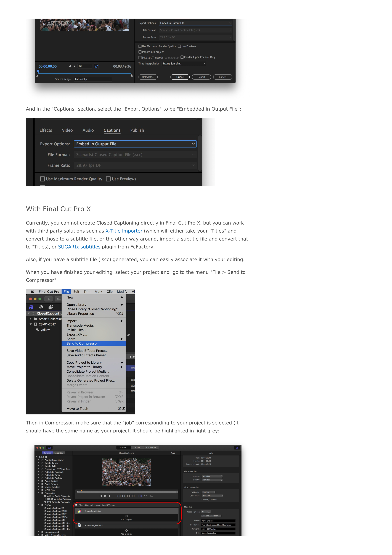Click the Queue button in export dialog

click(x=179, y=77)
